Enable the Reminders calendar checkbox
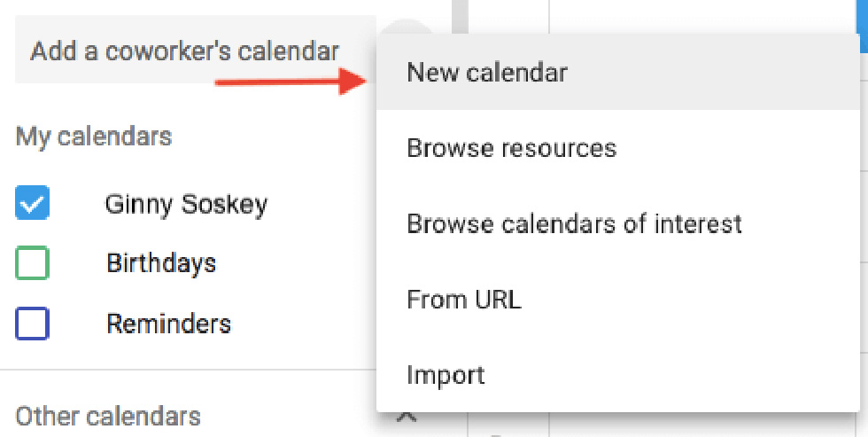The image size is (868, 437). point(33,324)
